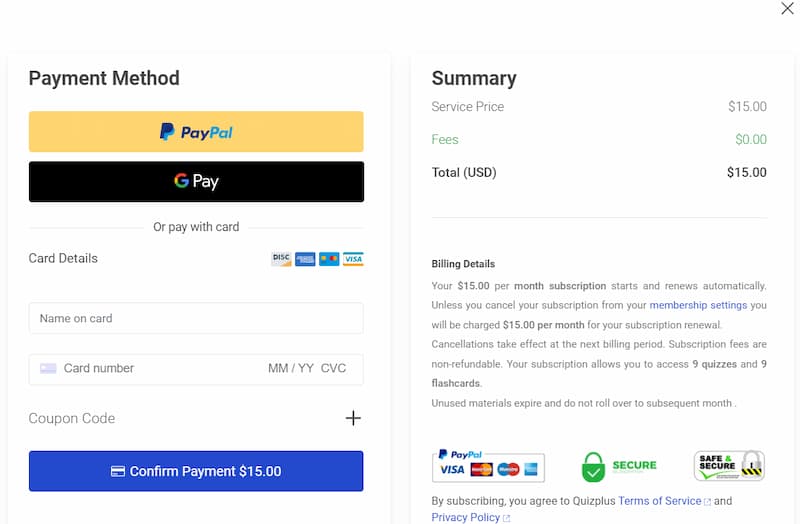Viewport: 800px width, 524px height.
Task: Click the green SECURE padlock badge
Action: point(619,466)
